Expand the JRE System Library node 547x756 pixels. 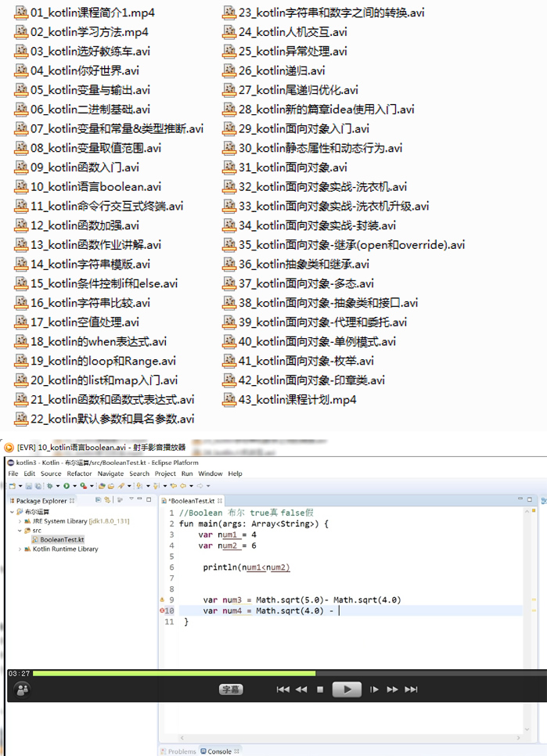tap(20, 520)
